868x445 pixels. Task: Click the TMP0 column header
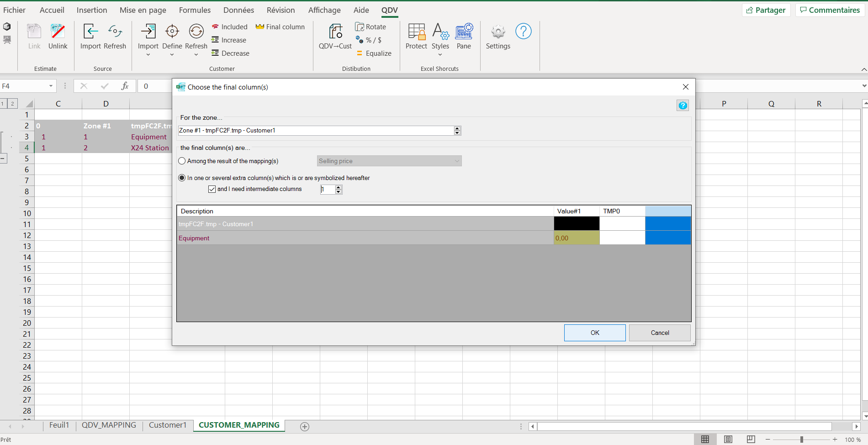pos(622,211)
